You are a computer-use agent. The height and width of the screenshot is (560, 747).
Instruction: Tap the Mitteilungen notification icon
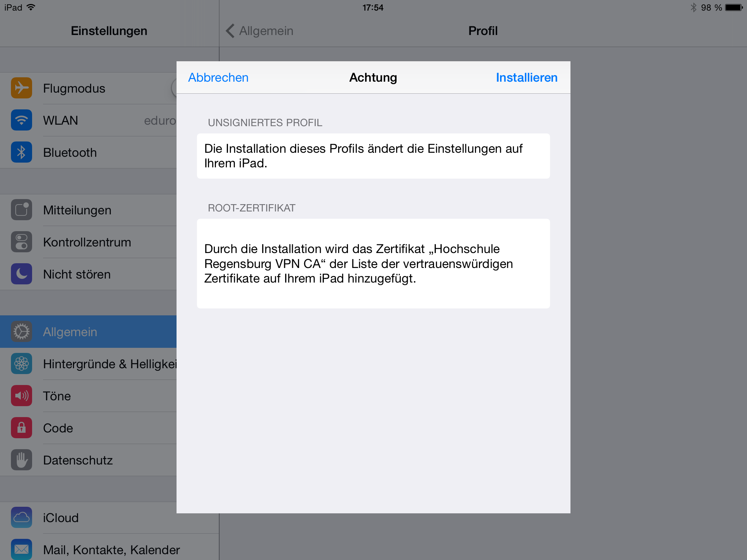[22, 210]
